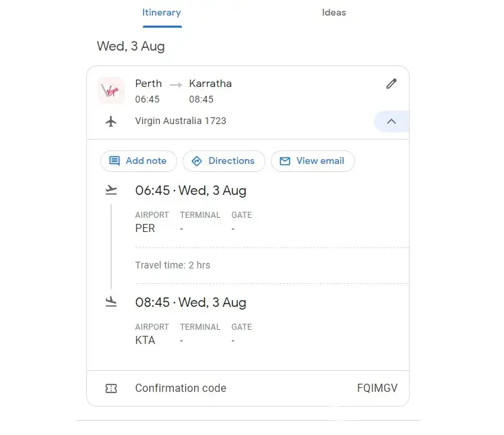Click the View email button
This screenshot has width=504, height=435.
coord(313,161)
